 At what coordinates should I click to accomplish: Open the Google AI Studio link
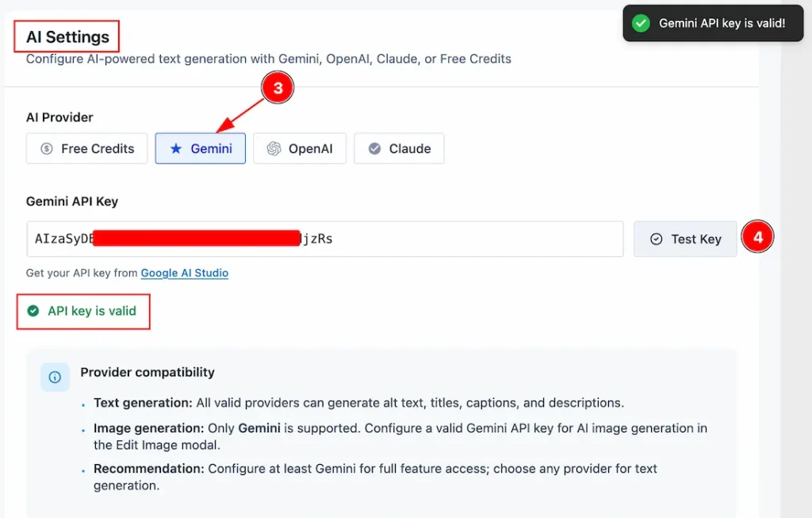[x=184, y=273]
